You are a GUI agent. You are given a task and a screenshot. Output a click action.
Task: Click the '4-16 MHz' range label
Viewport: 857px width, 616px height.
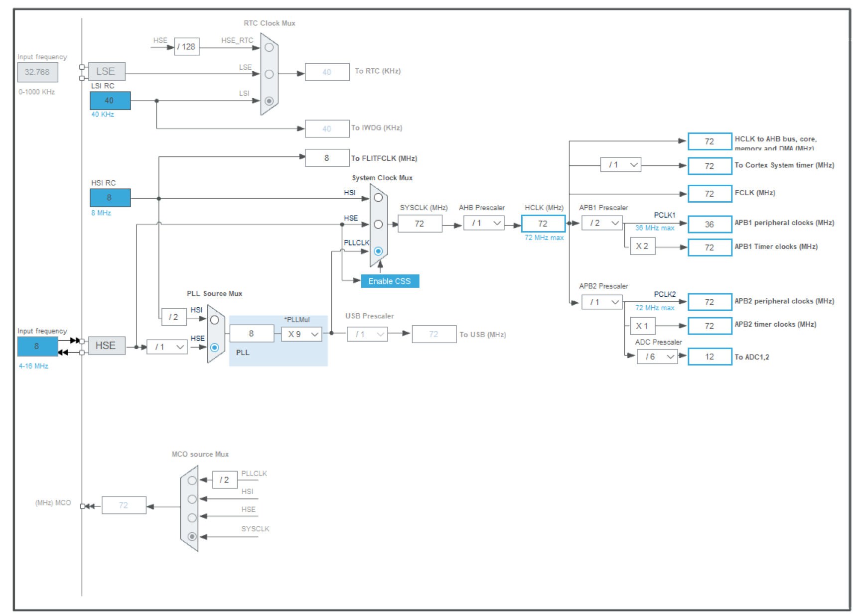(33, 366)
